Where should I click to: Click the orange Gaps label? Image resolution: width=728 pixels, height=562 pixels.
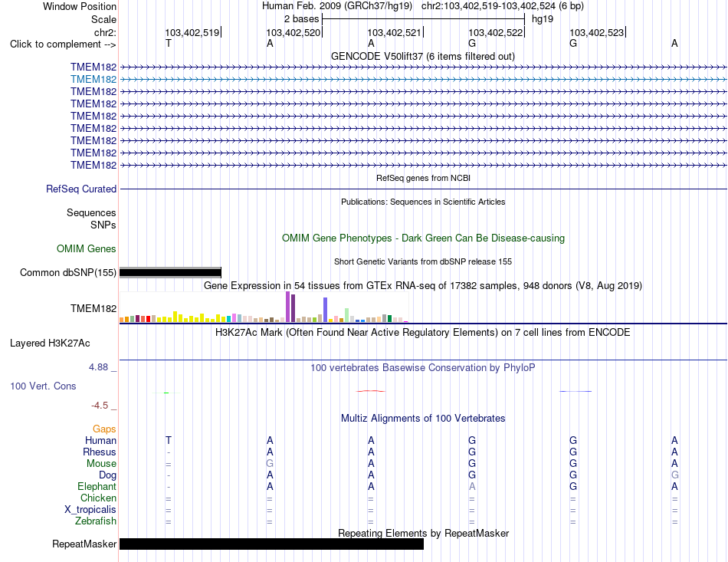pyautogui.click(x=104, y=429)
